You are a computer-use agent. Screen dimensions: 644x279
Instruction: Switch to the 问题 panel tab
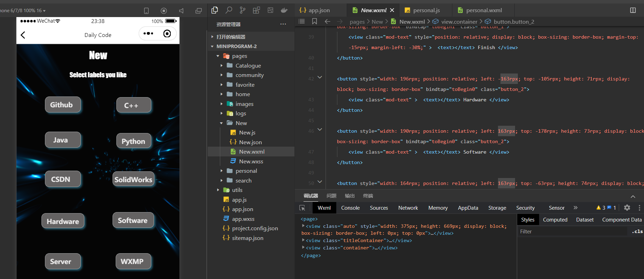pos(331,196)
